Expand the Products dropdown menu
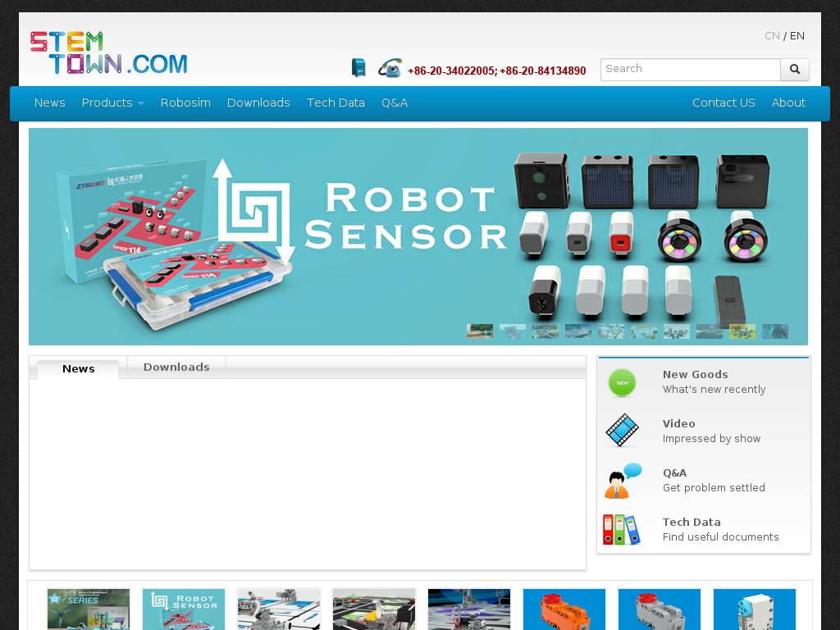Image resolution: width=840 pixels, height=630 pixels. click(112, 103)
